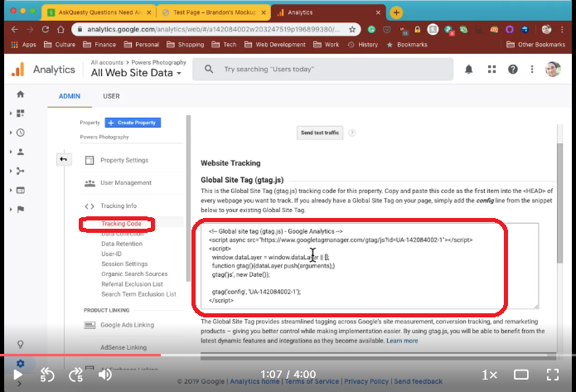576x392 pixels.
Task: Skip the video forward five seconds
Action: coord(76,375)
